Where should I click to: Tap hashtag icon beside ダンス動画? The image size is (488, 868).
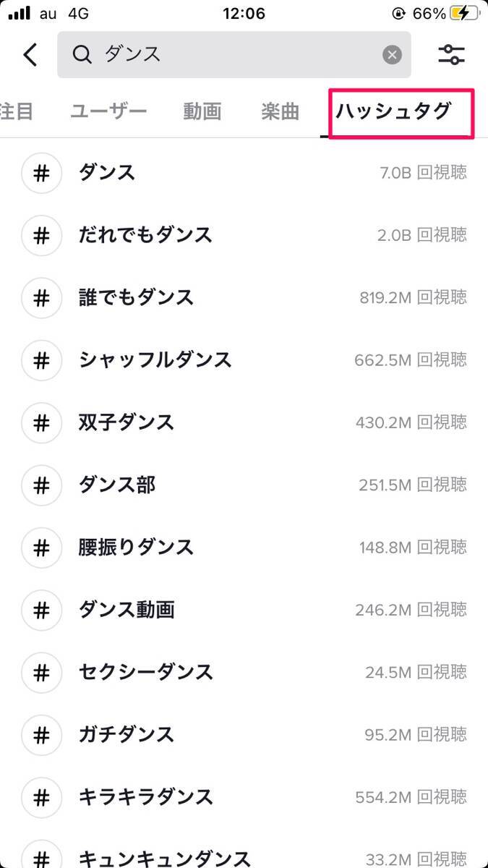coord(42,610)
